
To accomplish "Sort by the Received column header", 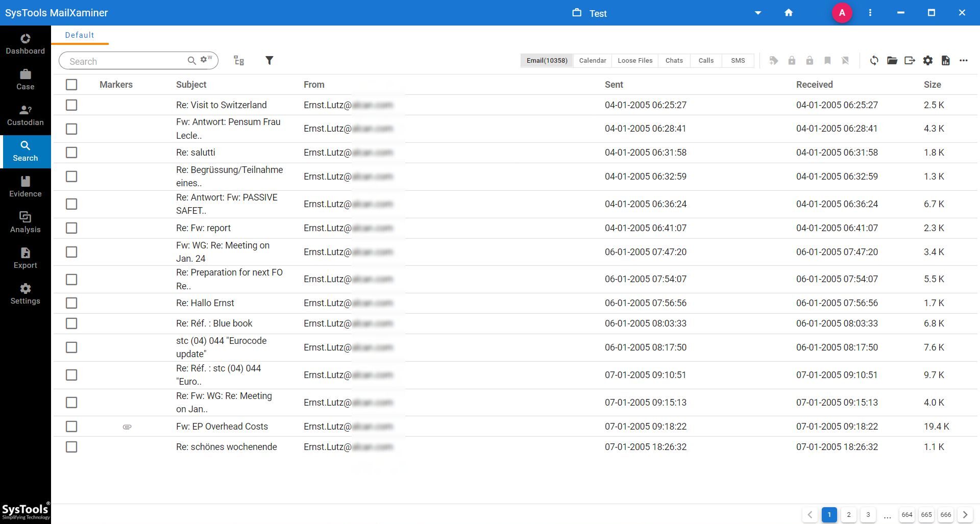I will (x=814, y=85).
